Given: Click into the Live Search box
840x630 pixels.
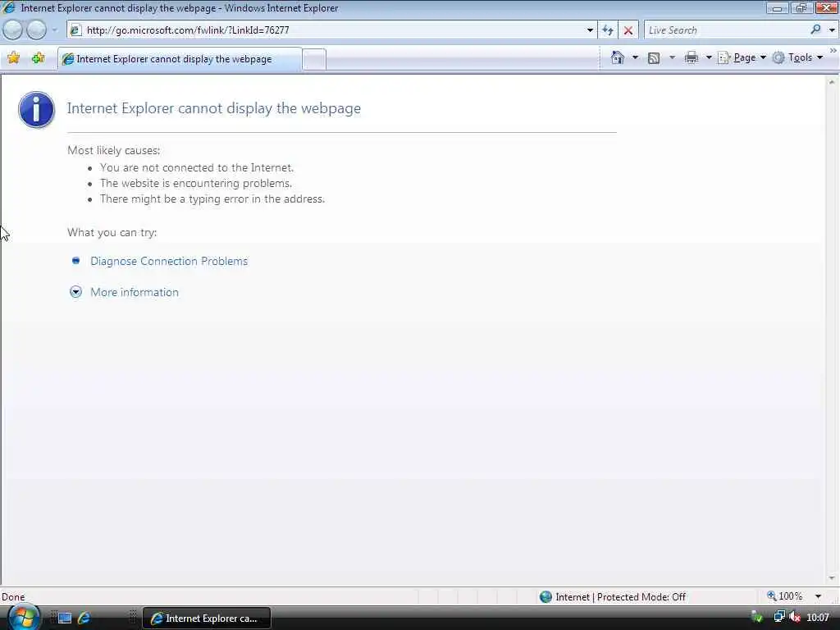Looking at the screenshot, I should point(726,30).
